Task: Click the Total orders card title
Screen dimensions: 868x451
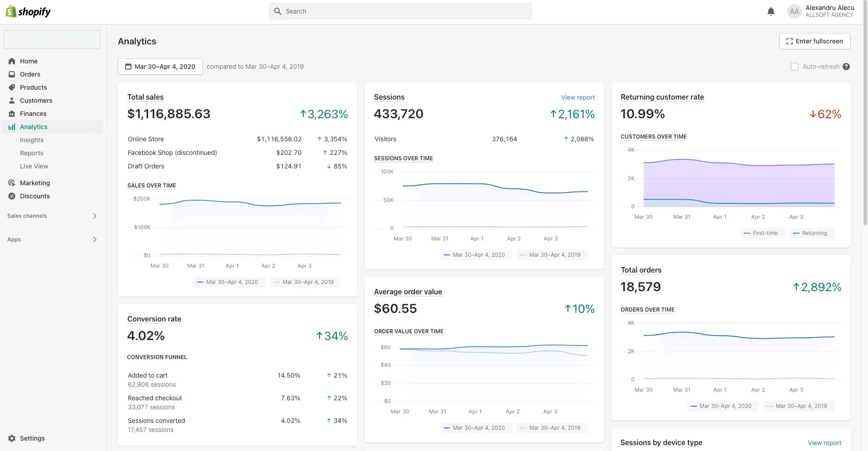Action: pyautogui.click(x=641, y=270)
